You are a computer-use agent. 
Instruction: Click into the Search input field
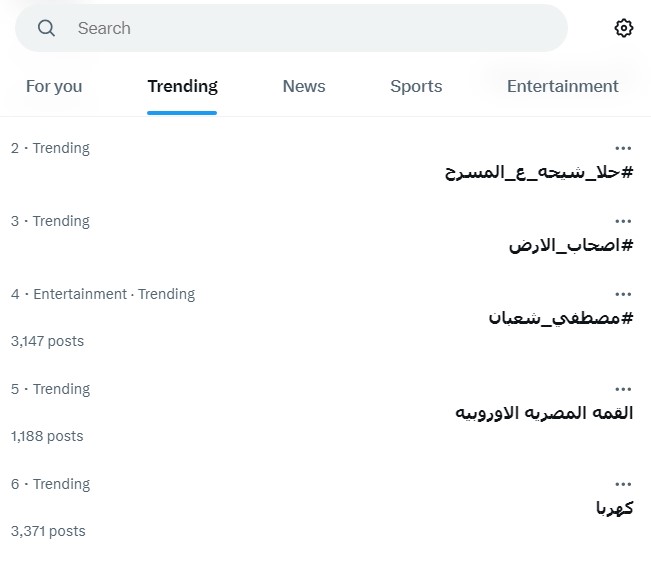300,28
